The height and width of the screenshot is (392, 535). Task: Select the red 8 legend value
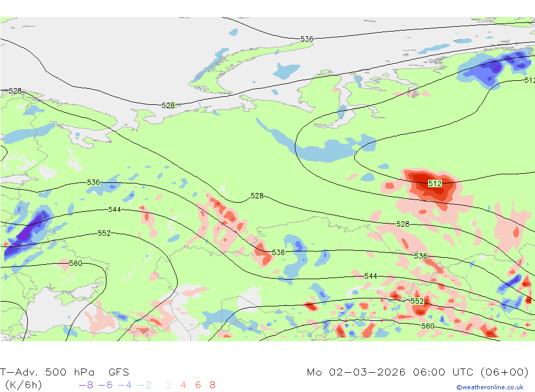pos(212,385)
